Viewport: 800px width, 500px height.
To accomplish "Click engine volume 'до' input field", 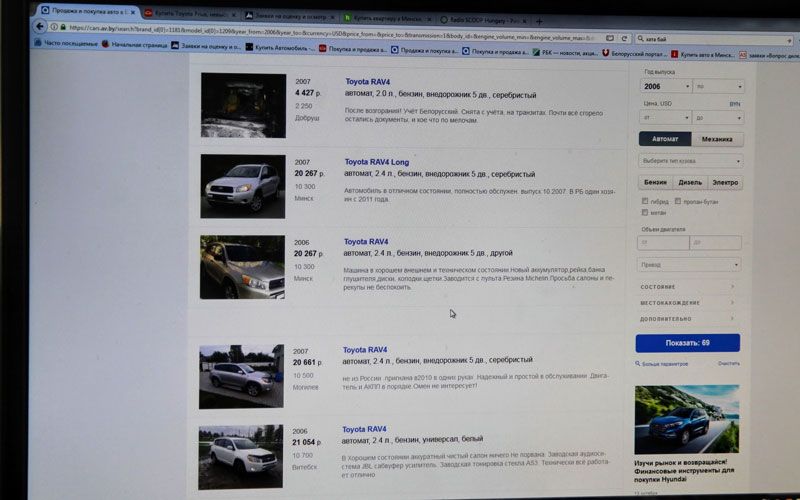I will (715, 243).
